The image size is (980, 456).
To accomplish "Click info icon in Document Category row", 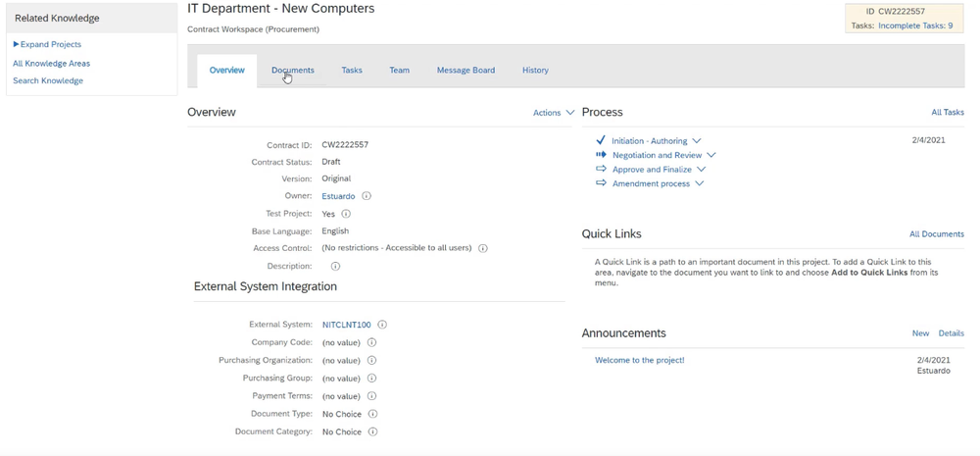I will 372,431.
